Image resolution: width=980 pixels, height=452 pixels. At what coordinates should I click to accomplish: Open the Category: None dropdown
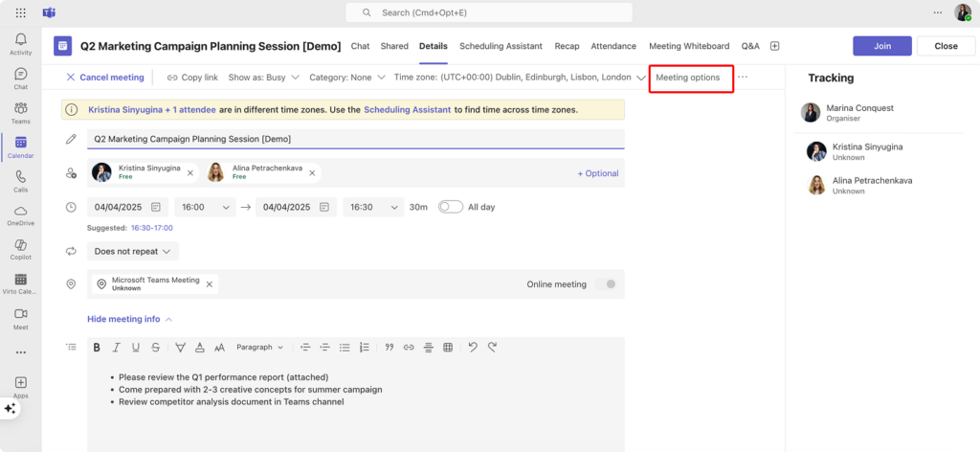(348, 78)
